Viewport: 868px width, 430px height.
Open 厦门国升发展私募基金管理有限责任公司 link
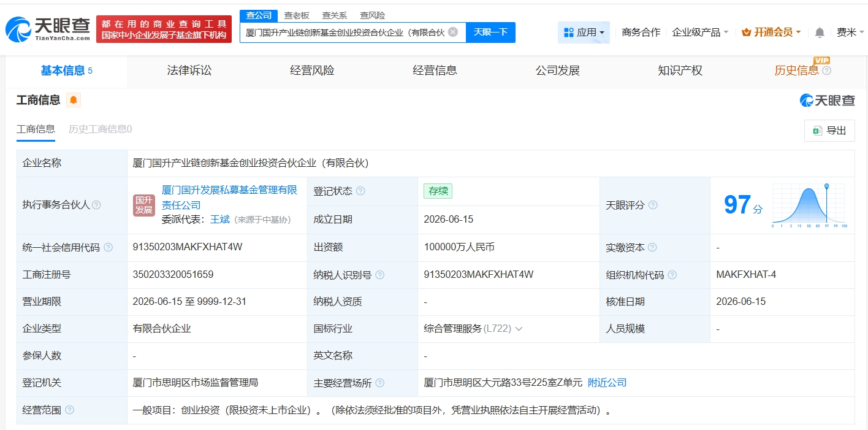[x=229, y=198]
